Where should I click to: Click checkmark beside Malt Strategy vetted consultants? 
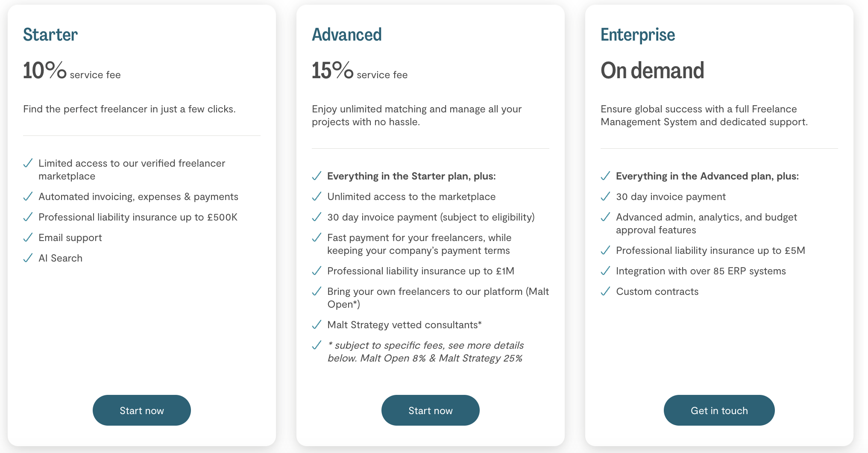point(317,325)
